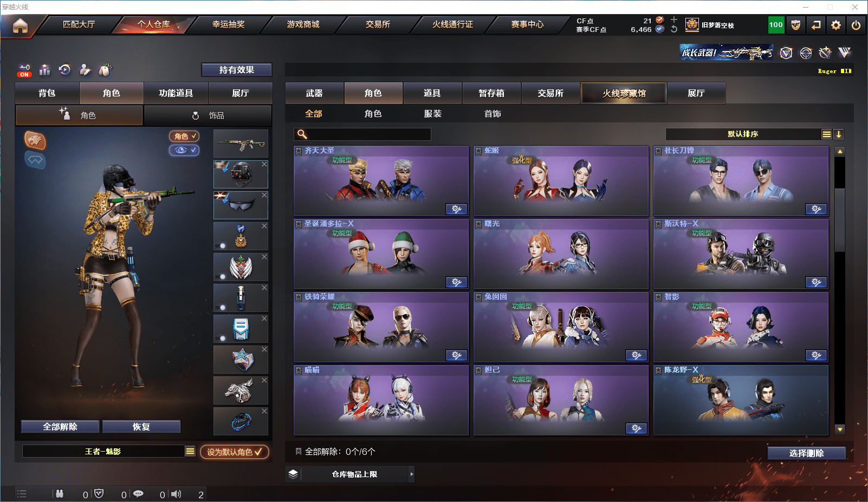Reverse sort order with down arrow

[x=839, y=134]
